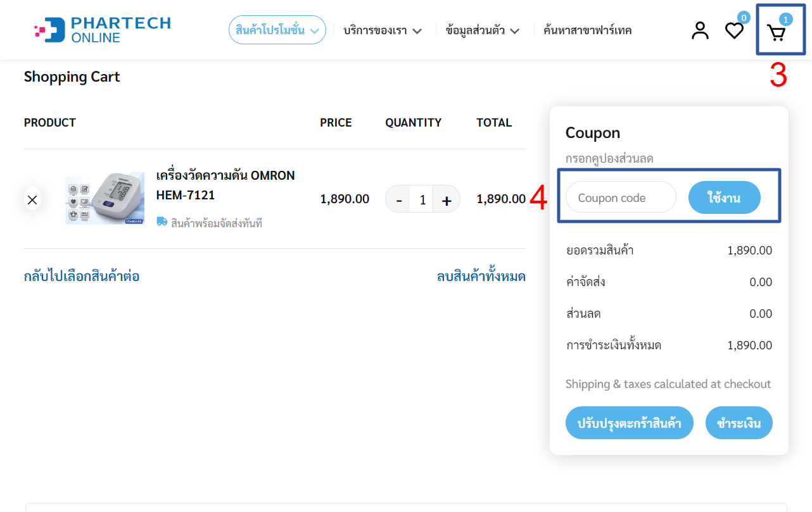Open the user account icon
Image resolution: width=812 pixels, height=512 pixels.
[x=700, y=30]
